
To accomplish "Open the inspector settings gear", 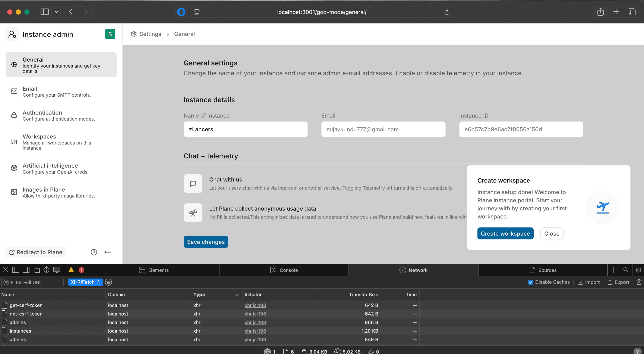I will tap(638, 270).
